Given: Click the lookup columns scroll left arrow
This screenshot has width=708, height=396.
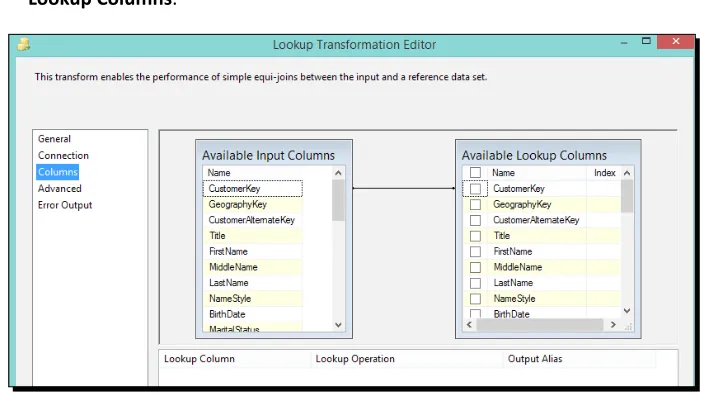Looking at the screenshot, I should tap(469, 325).
